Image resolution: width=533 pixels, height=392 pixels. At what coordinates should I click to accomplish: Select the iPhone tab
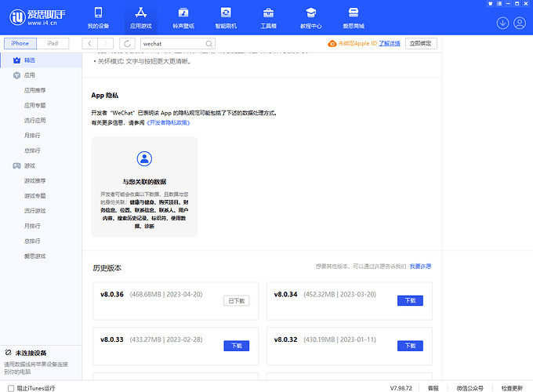(20, 43)
